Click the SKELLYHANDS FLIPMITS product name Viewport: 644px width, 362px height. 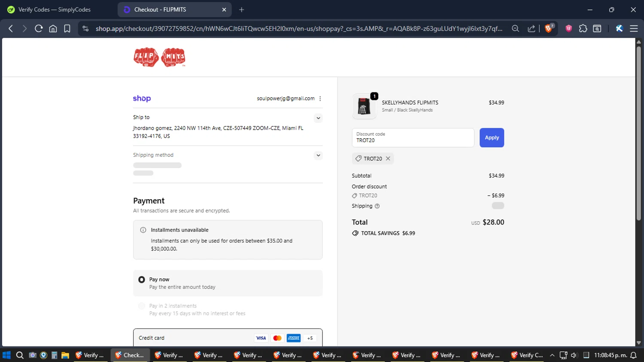[410, 103]
